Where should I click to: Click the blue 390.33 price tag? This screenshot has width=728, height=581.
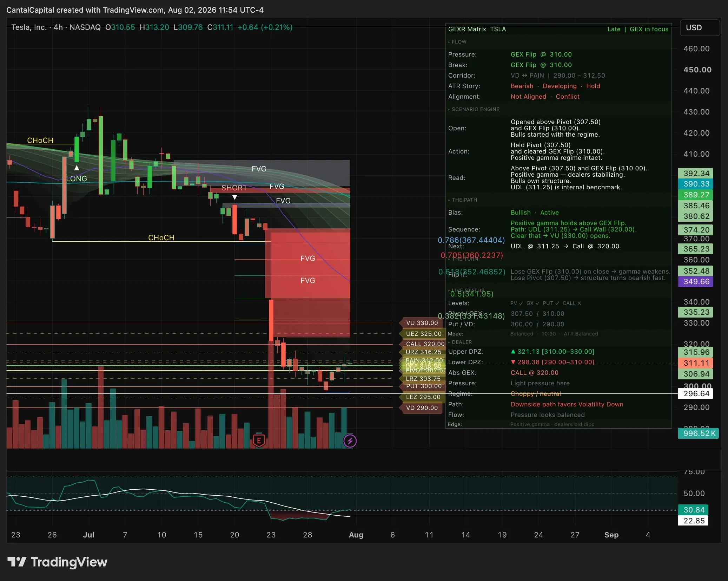(696, 184)
